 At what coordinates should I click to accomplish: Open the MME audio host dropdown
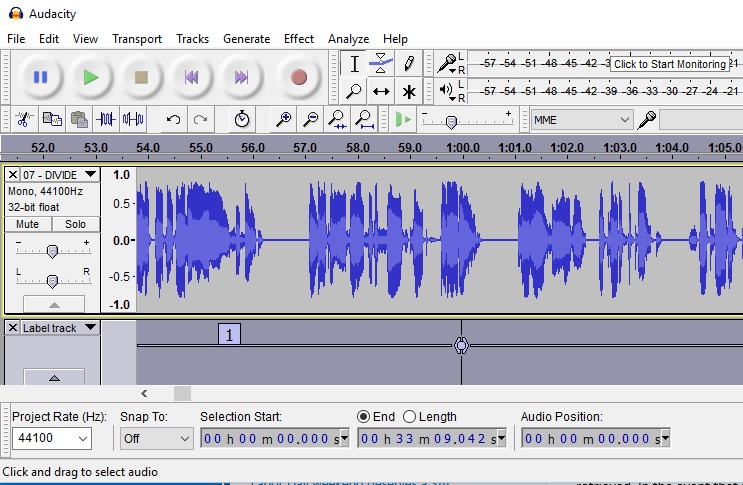click(x=581, y=120)
